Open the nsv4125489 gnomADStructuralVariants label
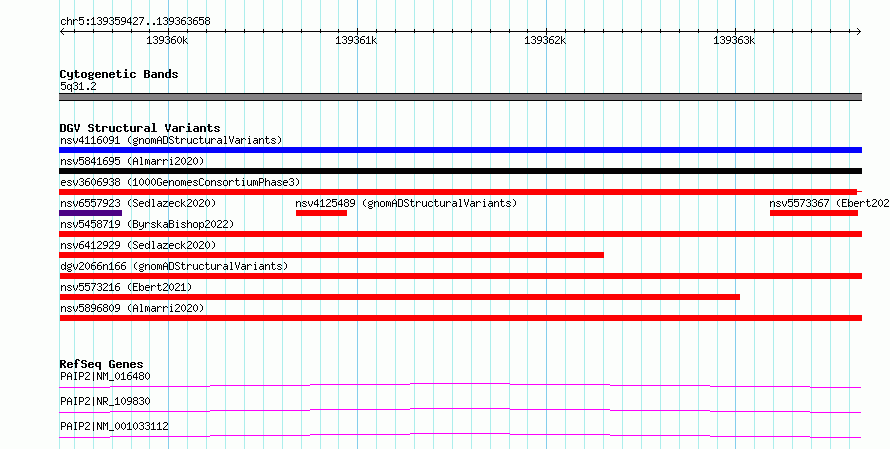Image resolution: width=890 pixels, height=449 pixels. pyautogui.click(x=406, y=203)
